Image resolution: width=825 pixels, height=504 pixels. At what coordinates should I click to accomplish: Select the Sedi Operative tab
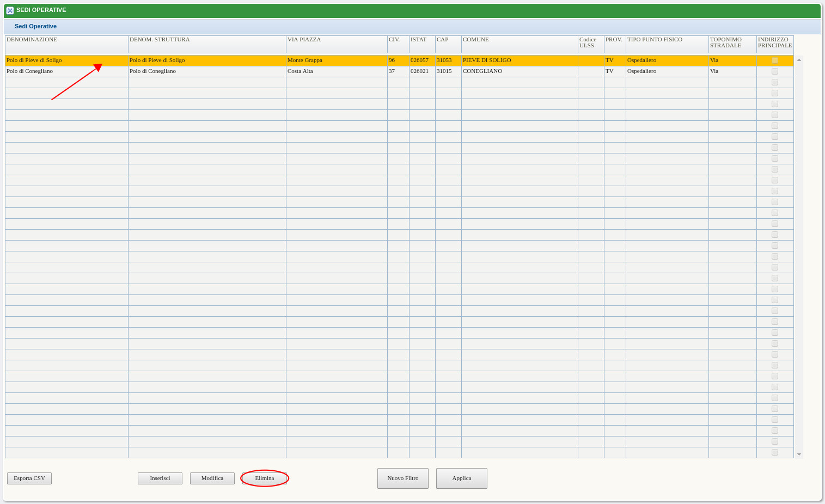35,26
